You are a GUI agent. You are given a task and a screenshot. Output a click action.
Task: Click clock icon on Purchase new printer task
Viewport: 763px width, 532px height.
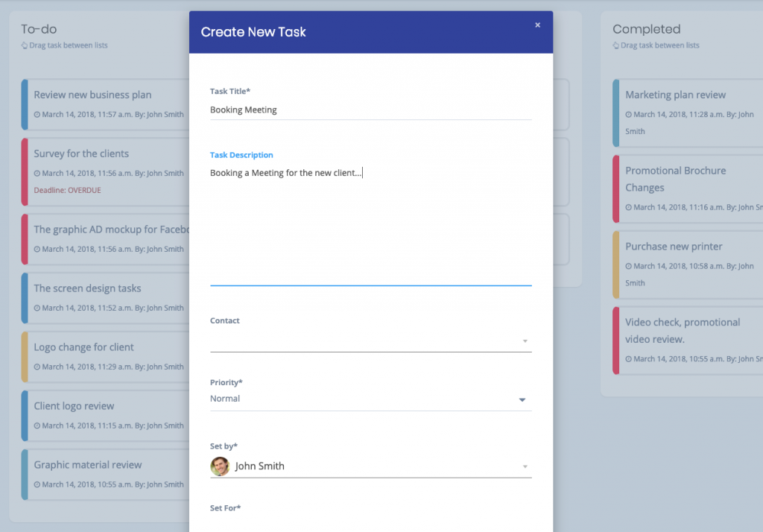629,266
